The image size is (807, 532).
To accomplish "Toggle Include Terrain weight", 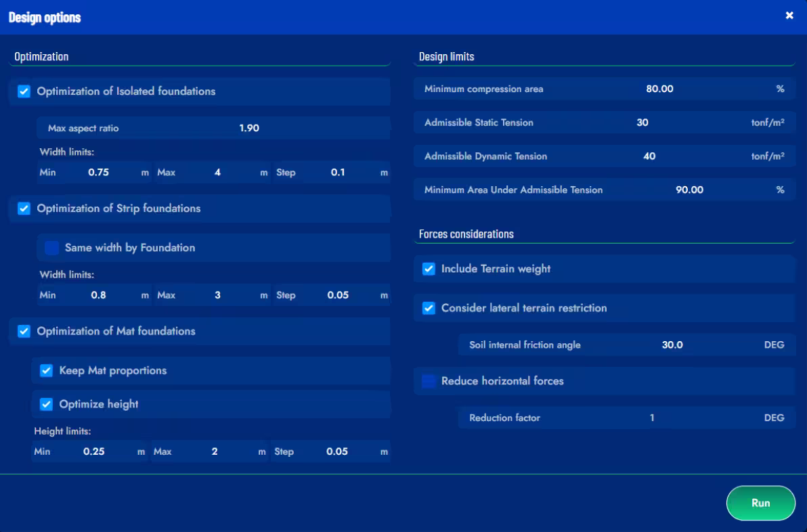I will click(x=428, y=269).
